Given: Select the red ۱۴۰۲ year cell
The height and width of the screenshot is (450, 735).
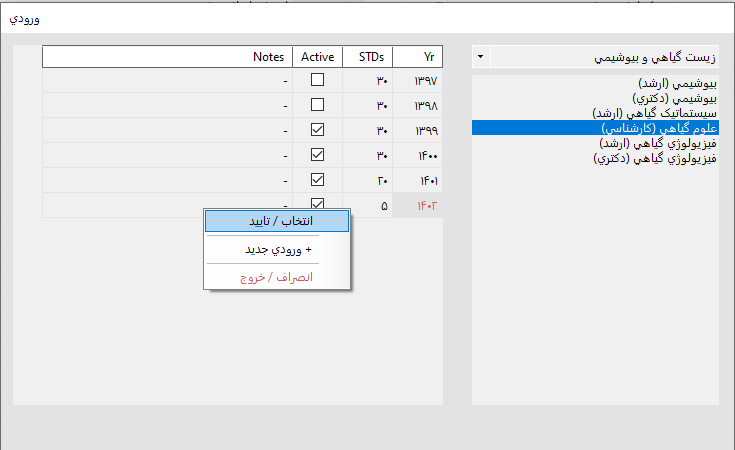Looking at the screenshot, I should [418, 205].
